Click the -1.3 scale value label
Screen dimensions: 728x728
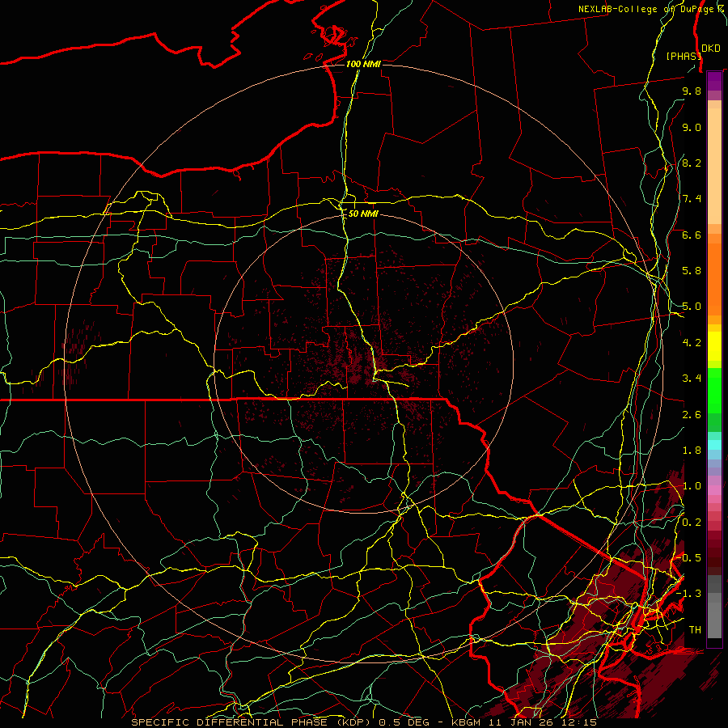(x=689, y=594)
